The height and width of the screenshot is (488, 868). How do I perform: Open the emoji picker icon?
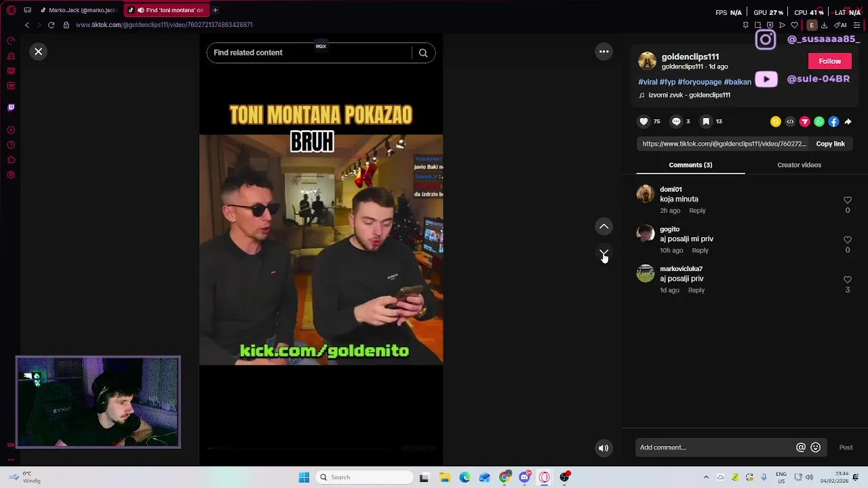(816, 447)
